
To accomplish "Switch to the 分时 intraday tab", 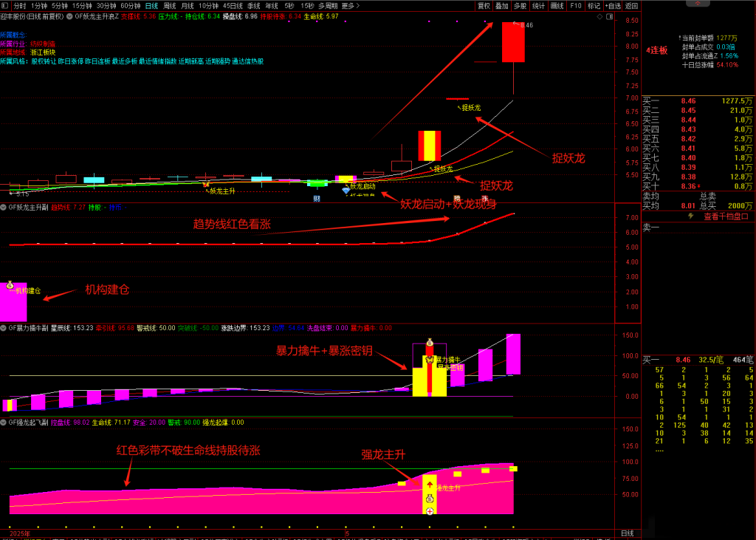I will (20, 6).
